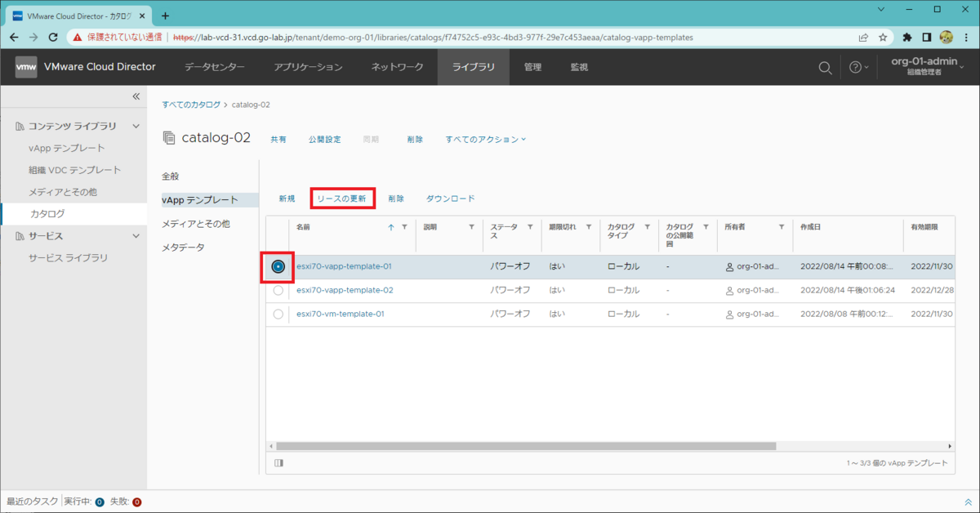Bookmark this page with star icon
The height and width of the screenshot is (513, 980).
click(883, 37)
